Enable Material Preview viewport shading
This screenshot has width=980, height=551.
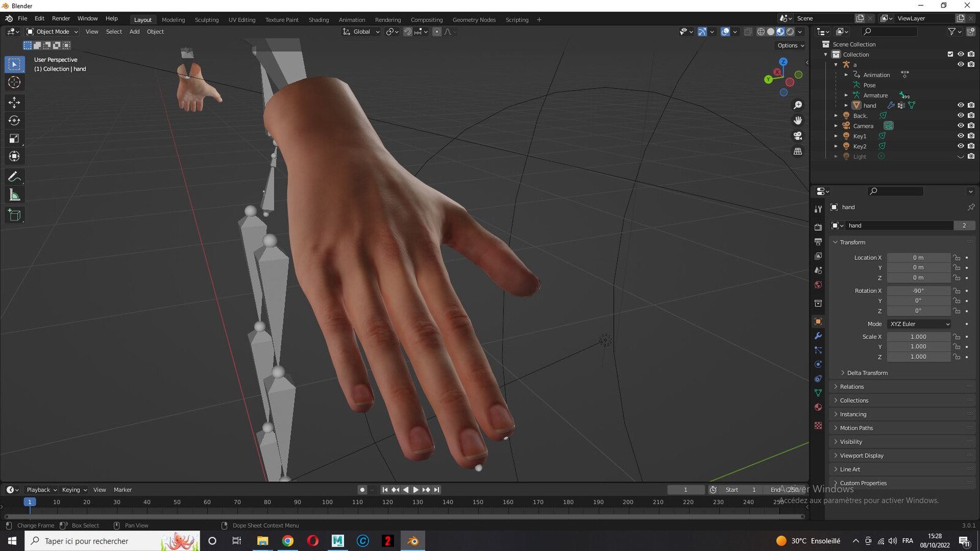click(780, 32)
